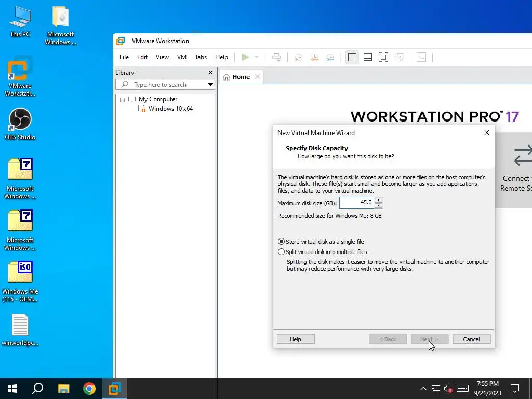Collapse the My Computer tree node

pyautogui.click(x=122, y=100)
